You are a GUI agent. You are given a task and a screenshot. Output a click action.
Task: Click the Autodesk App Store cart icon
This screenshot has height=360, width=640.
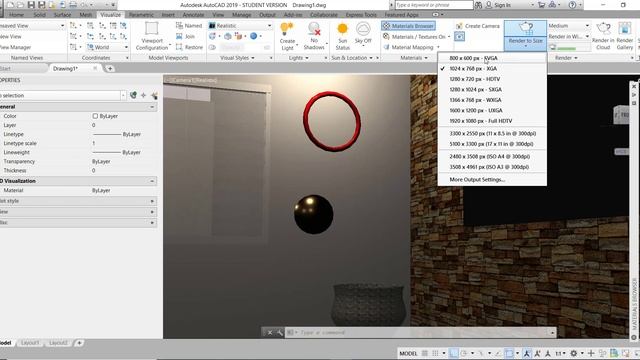[x=541, y=5]
